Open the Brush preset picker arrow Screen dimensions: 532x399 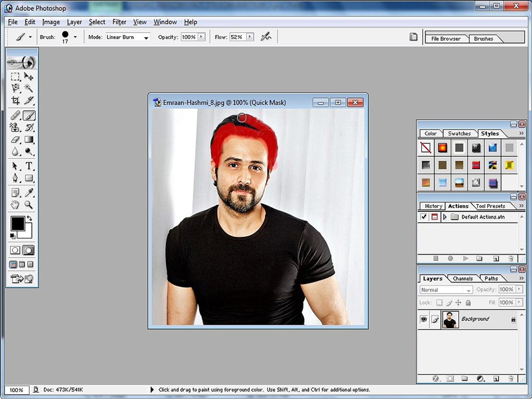75,37
